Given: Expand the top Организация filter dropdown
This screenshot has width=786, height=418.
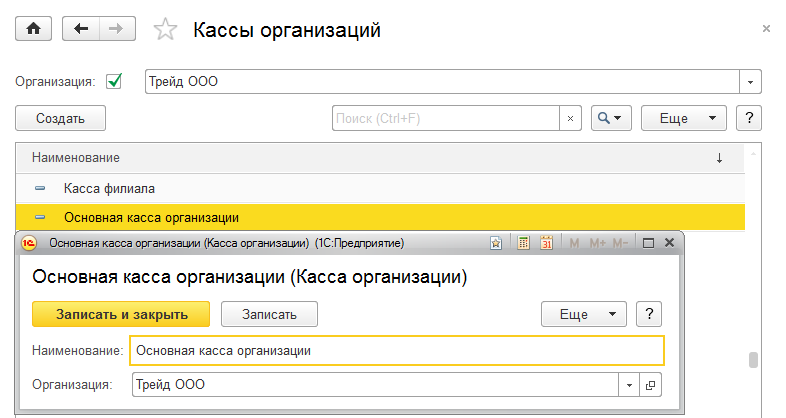Looking at the screenshot, I should pyautogui.click(x=751, y=82).
